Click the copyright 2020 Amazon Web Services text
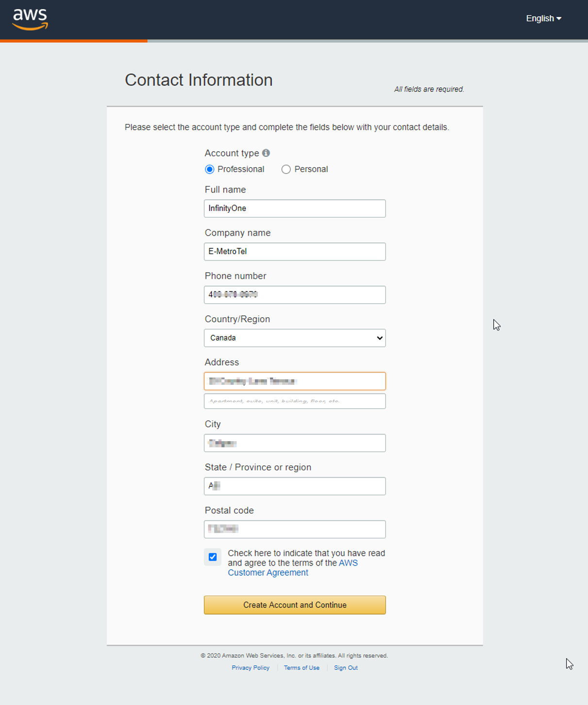 [x=294, y=656]
